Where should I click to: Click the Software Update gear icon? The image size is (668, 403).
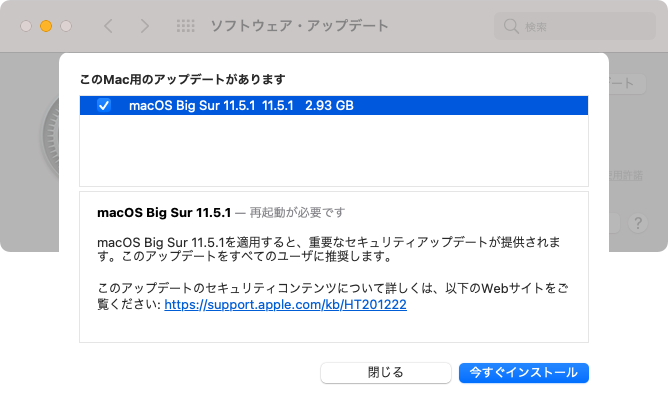pos(50,138)
